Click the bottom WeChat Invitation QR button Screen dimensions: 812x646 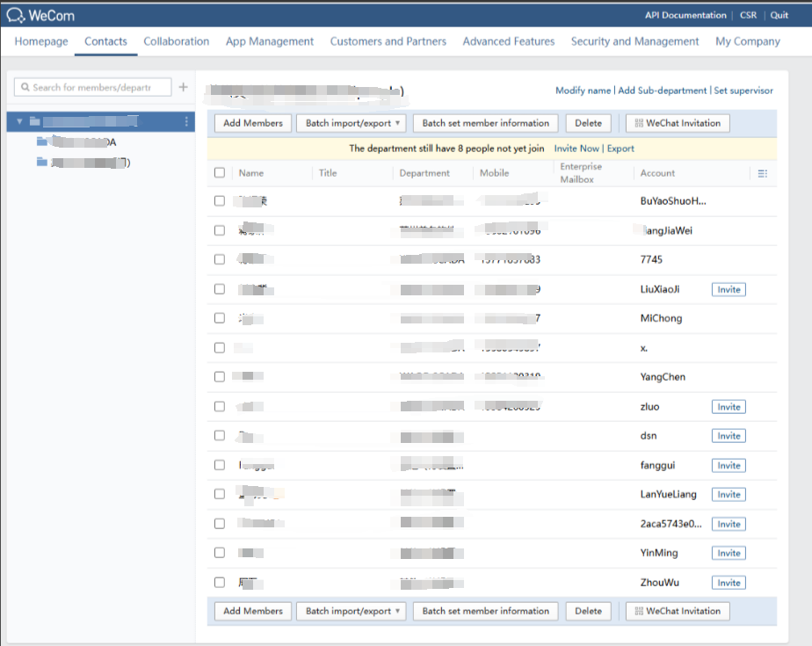point(678,611)
